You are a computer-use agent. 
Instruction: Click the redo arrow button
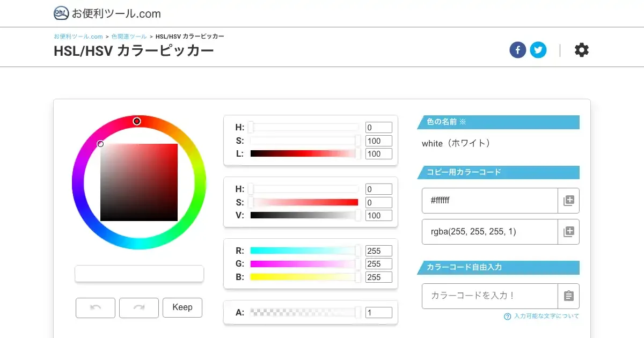click(139, 307)
